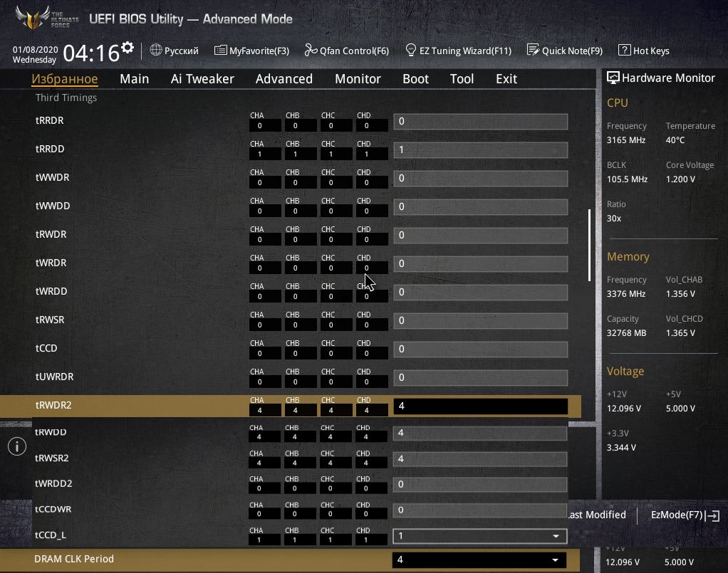
Task: Open Qfan Control fan icon
Action: pos(311,50)
